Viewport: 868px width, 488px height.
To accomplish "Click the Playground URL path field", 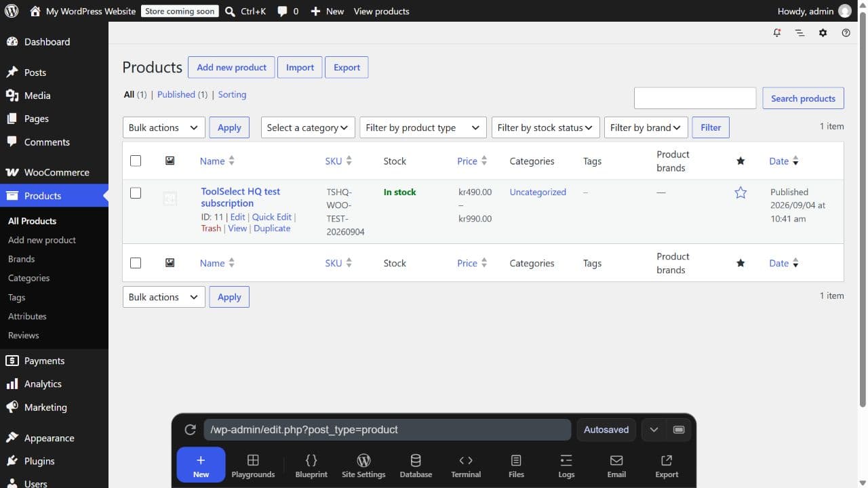I will point(388,430).
